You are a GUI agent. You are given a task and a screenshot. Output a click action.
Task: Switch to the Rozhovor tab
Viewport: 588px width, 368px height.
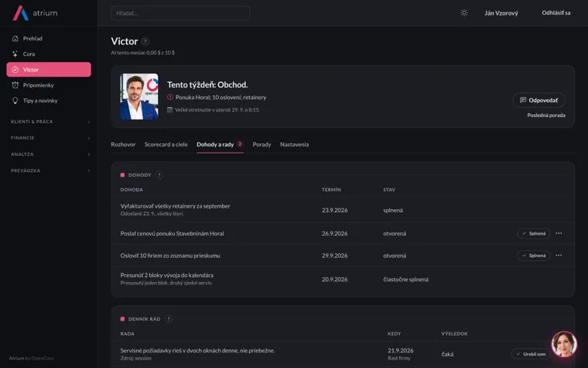point(123,144)
